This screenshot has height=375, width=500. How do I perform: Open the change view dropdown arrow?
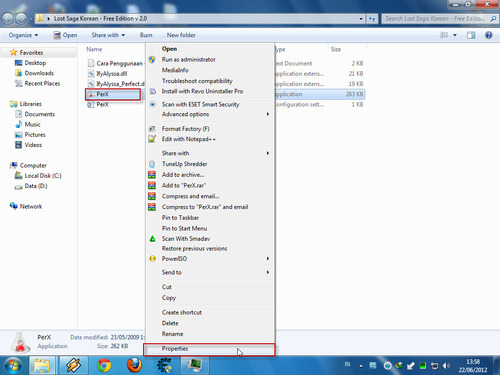pyautogui.click(x=455, y=35)
